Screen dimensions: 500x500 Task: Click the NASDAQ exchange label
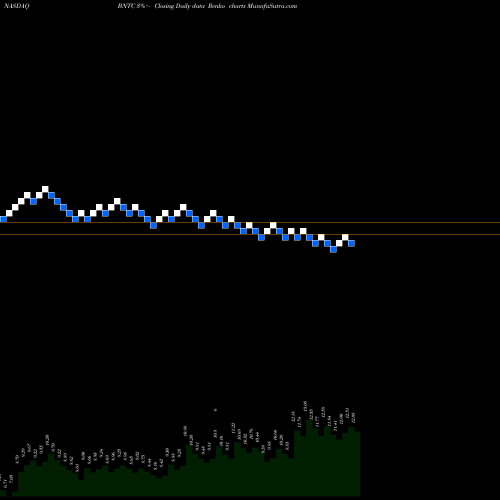(x=16, y=6)
